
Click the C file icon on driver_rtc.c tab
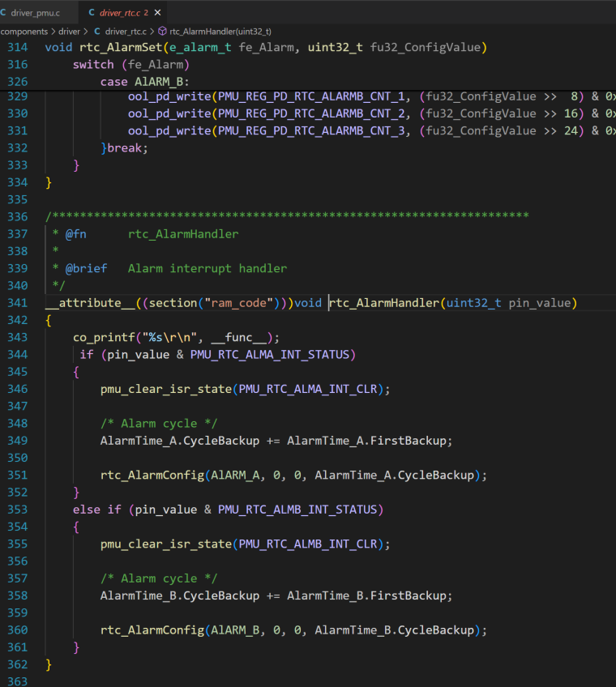coord(92,13)
